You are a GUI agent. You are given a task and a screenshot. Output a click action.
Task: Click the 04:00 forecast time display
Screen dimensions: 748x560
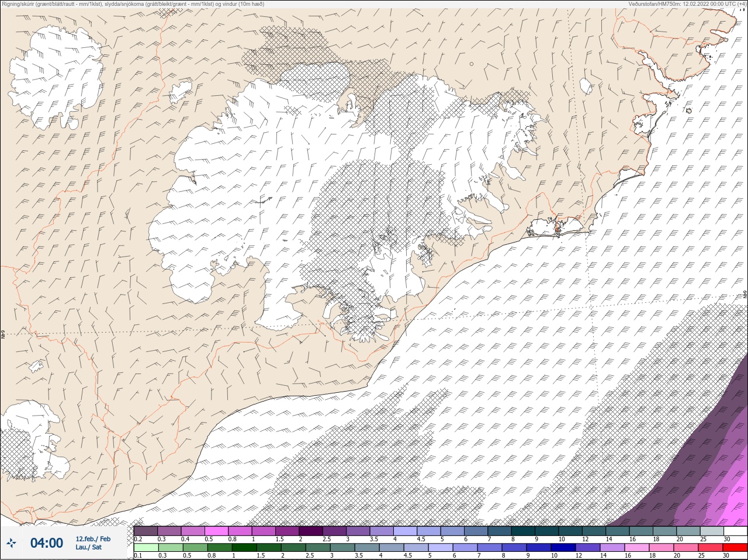tap(47, 543)
